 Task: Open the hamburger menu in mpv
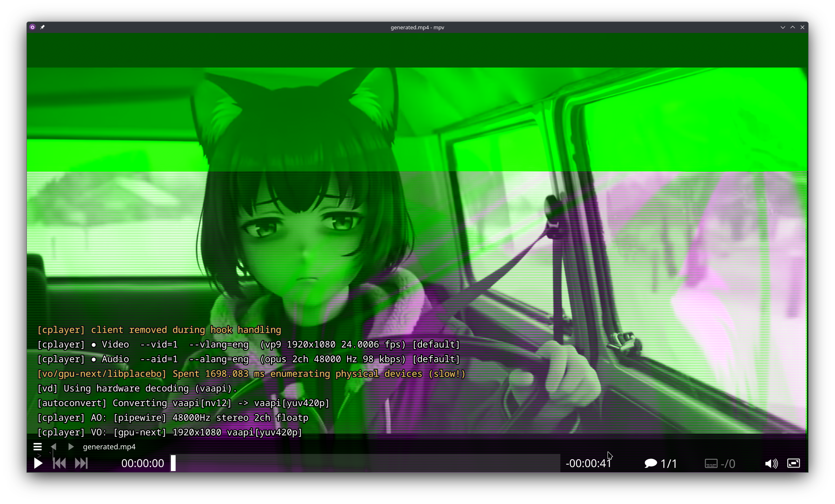pyautogui.click(x=37, y=447)
